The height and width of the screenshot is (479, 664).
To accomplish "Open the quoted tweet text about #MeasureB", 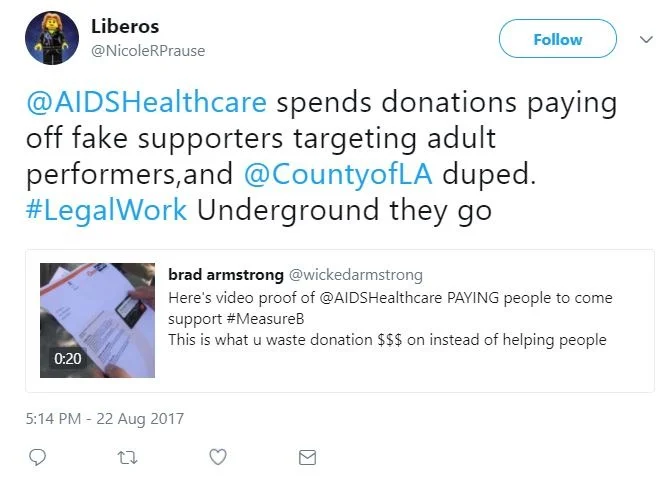I will click(390, 308).
